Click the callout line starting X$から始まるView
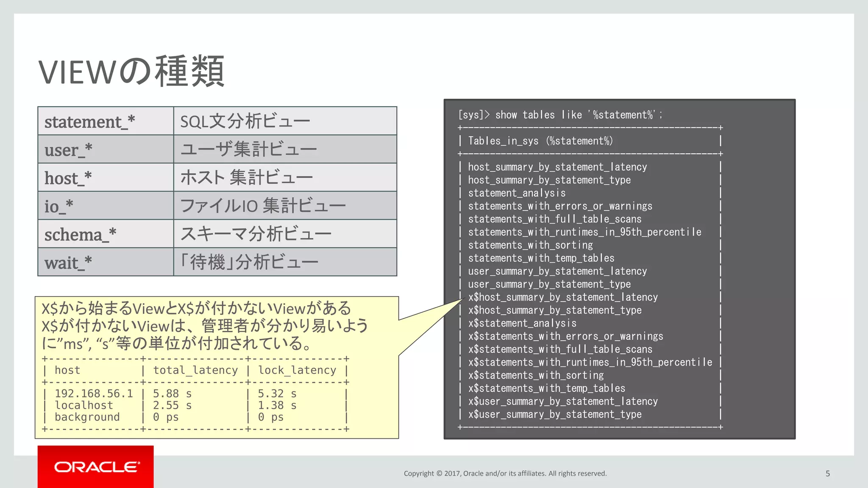This screenshot has width=868, height=488. pos(196,308)
